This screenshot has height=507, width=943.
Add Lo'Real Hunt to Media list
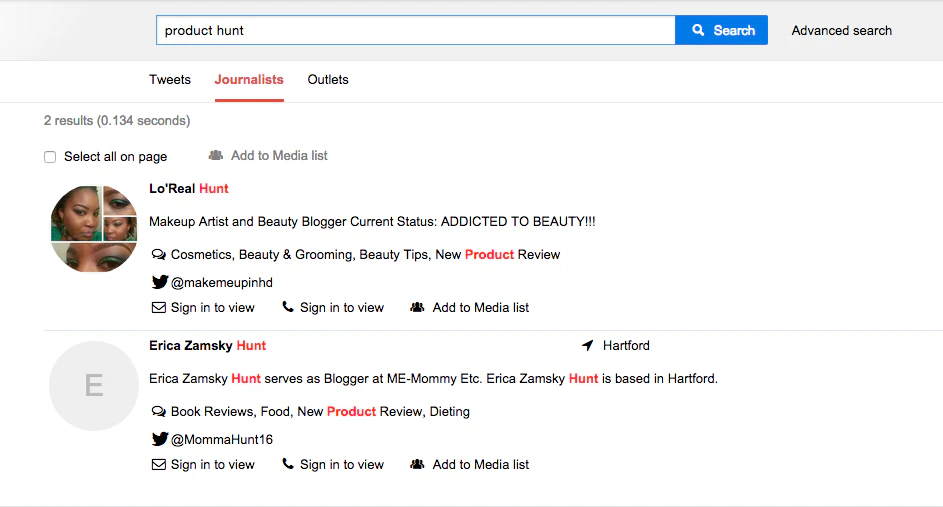tap(481, 307)
